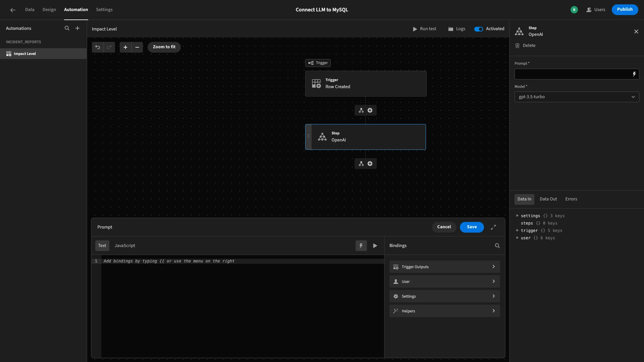The height and width of the screenshot is (362, 644).
Task: Select the OpenAI step node
Action: click(x=366, y=137)
